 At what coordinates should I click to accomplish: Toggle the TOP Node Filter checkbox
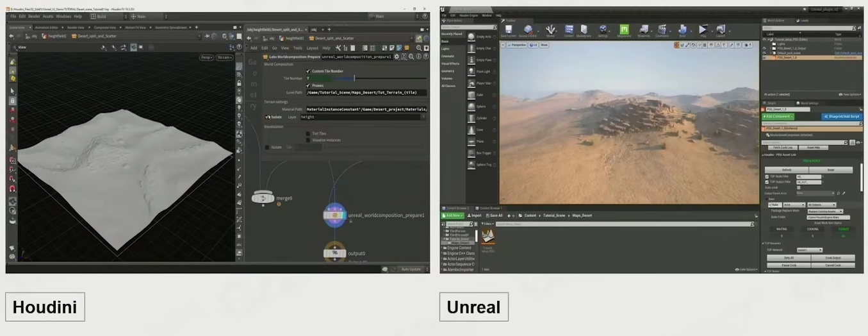coord(766,176)
